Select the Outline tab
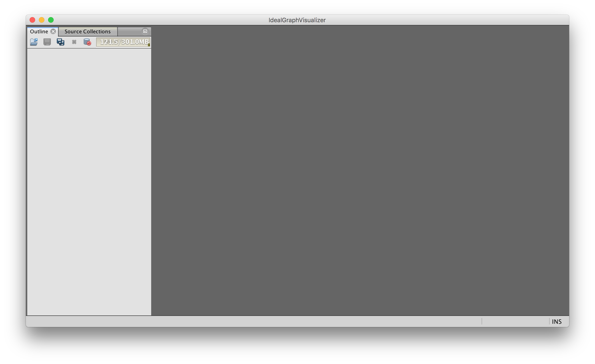 tap(40, 31)
